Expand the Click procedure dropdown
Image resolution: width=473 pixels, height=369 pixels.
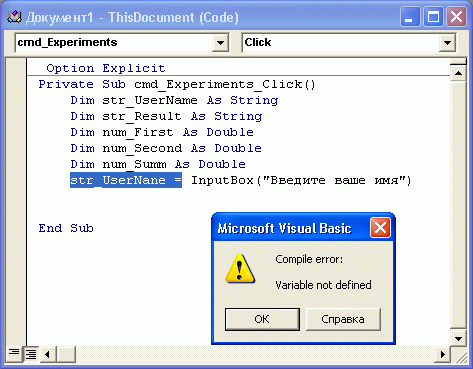447,43
